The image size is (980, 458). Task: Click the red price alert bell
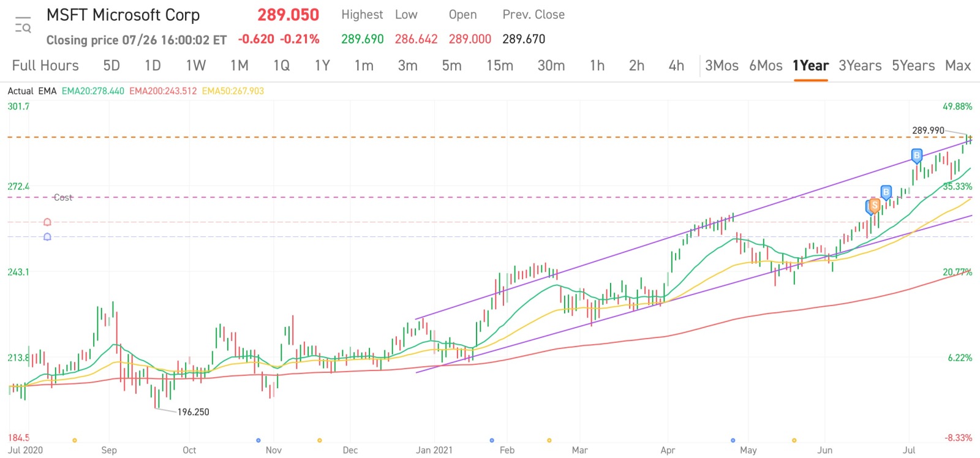point(47,222)
